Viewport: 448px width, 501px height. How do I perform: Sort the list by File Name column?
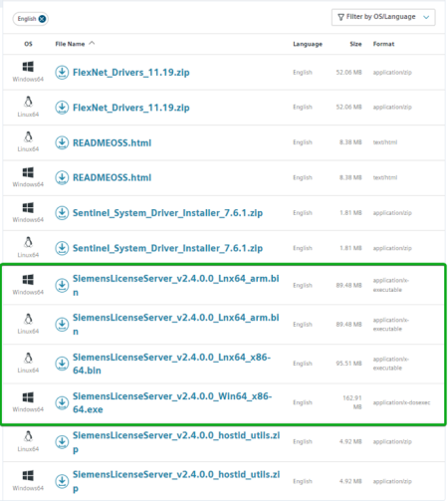pyautogui.click(x=75, y=44)
